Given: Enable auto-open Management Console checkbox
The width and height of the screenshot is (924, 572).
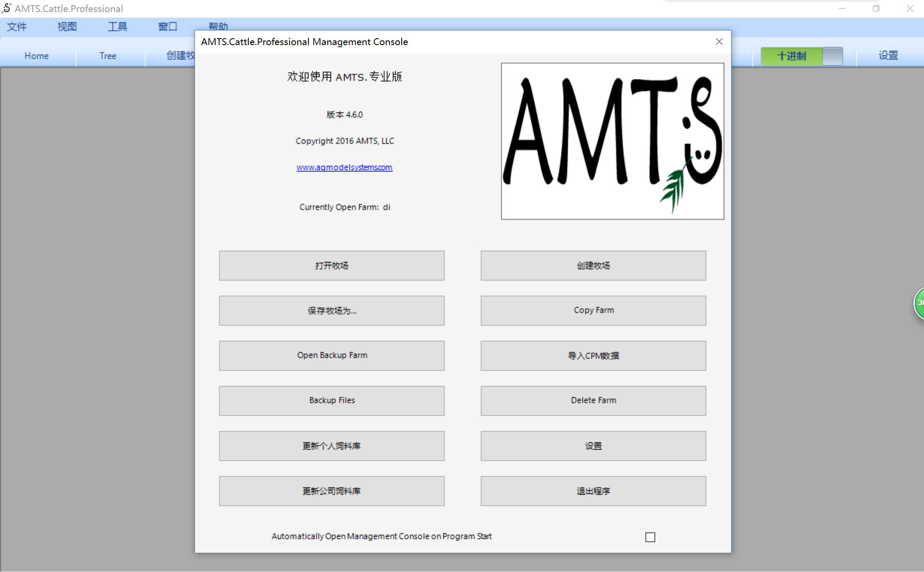Looking at the screenshot, I should (x=650, y=537).
